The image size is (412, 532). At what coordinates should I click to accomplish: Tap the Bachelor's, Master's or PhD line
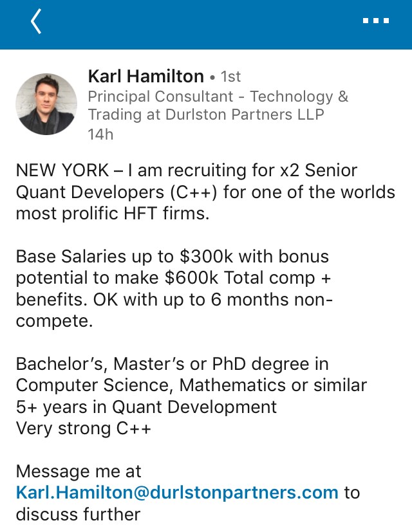[173, 364]
